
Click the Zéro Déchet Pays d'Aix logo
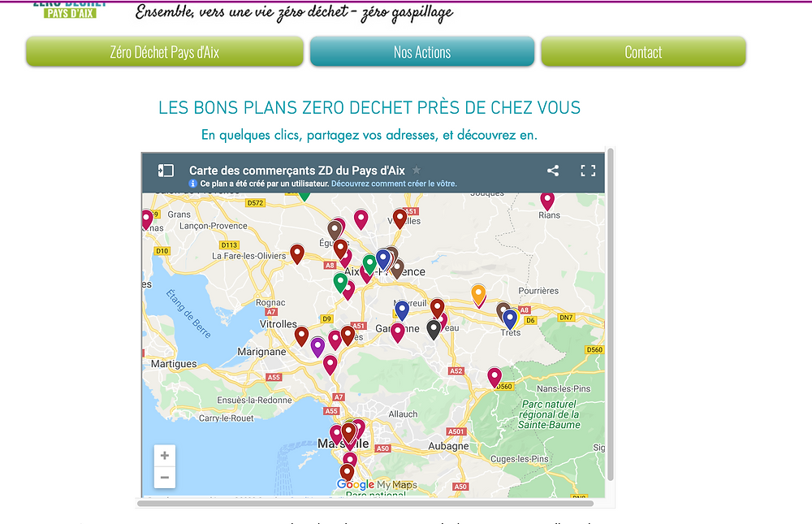(69, 9)
